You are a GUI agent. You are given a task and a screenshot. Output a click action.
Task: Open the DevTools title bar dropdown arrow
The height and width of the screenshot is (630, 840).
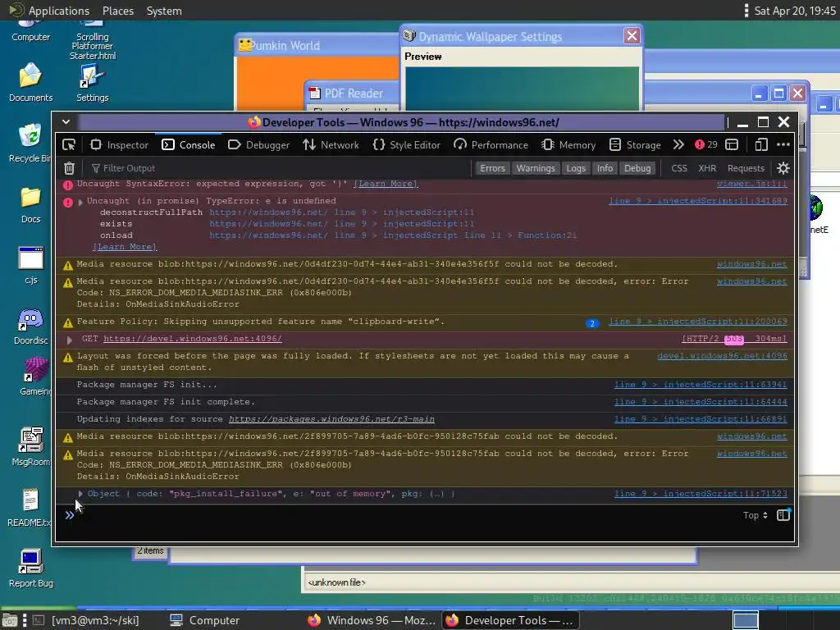pyautogui.click(x=66, y=121)
